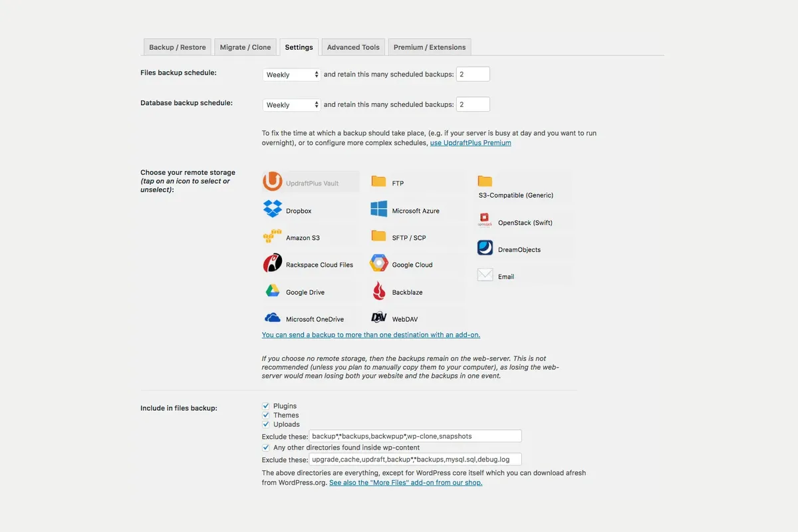This screenshot has height=532, width=798.
Task: Select the Email label text
Action: click(x=506, y=277)
